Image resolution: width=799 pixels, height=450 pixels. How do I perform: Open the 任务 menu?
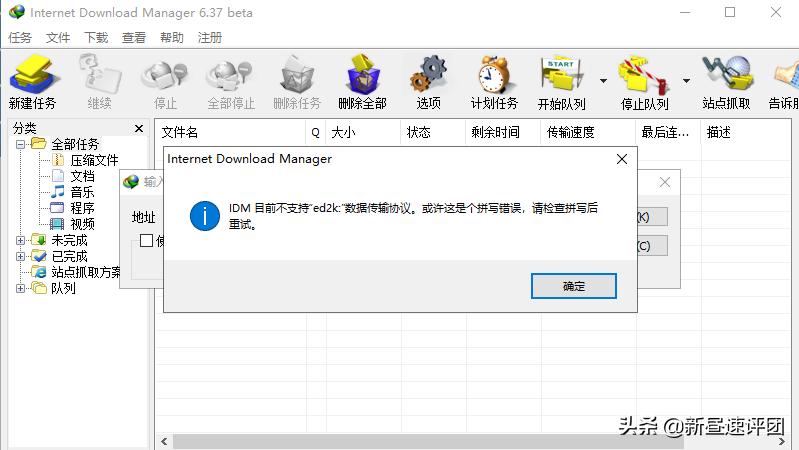20,37
